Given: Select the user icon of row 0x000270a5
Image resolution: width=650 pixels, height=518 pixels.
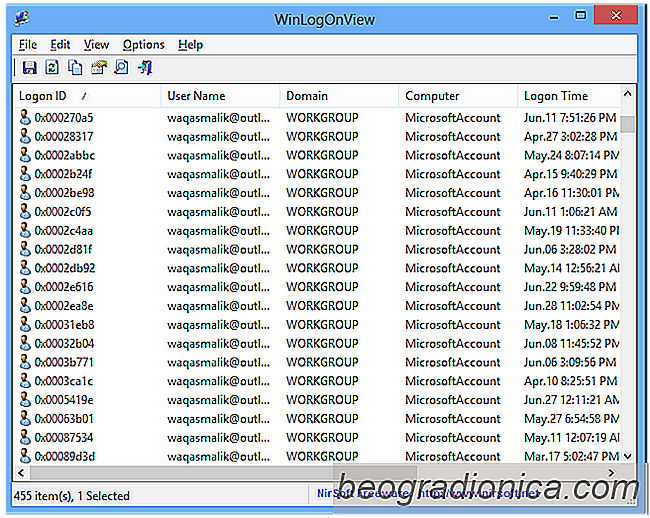Looking at the screenshot, I should click(25, 118).
